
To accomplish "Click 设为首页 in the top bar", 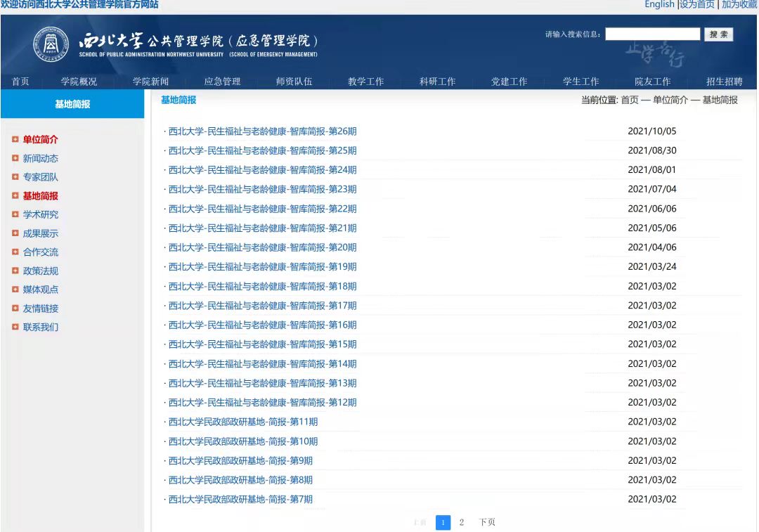I will pos(697,5).
